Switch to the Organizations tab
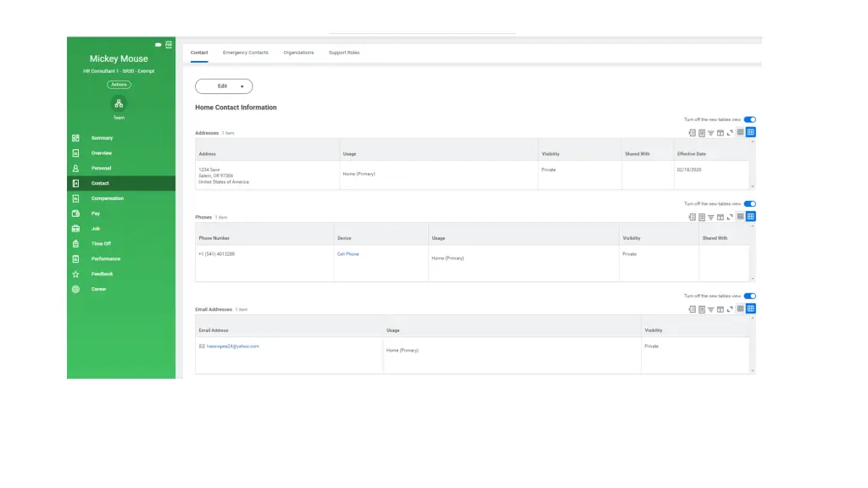The width and height of the screenshot is (868, 488). (x=298, y=53)
